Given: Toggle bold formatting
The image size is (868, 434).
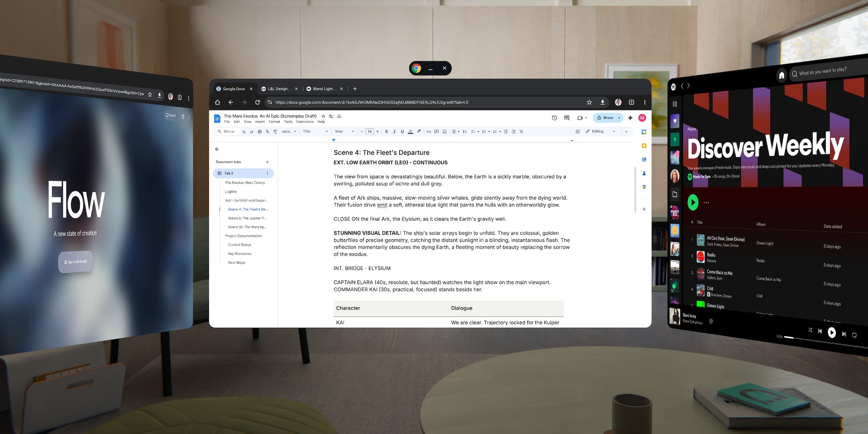Looking at the screenshot, I should 386,132.
